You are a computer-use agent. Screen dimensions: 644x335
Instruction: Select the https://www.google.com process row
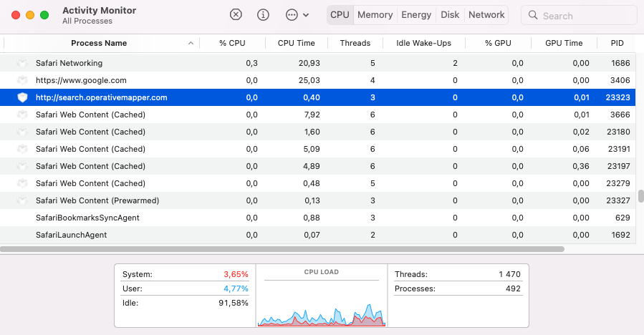click(318, 80)
